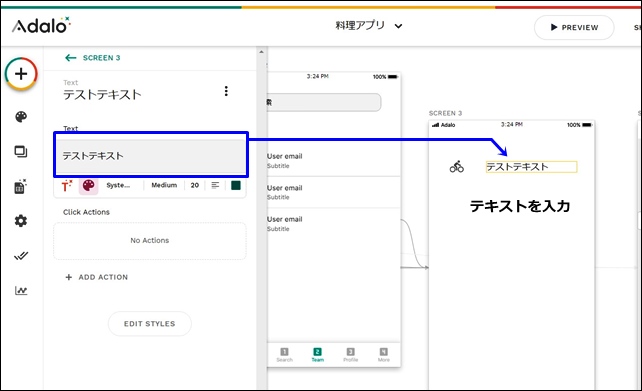The image size is (642, 391).
Task: Click the text style palette icon
Action: point(88,185)
